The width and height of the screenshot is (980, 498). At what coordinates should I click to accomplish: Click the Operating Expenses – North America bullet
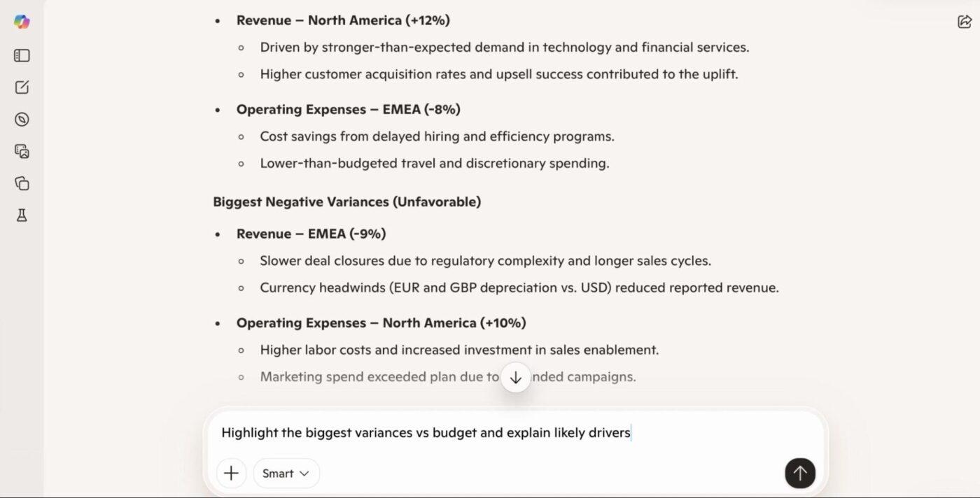381,322
